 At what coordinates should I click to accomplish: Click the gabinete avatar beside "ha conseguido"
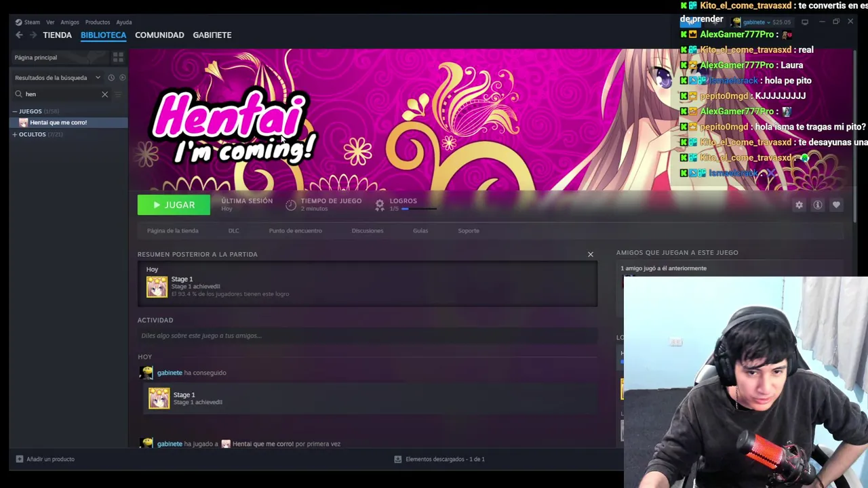pyautogui.click(x=146, y=373)
